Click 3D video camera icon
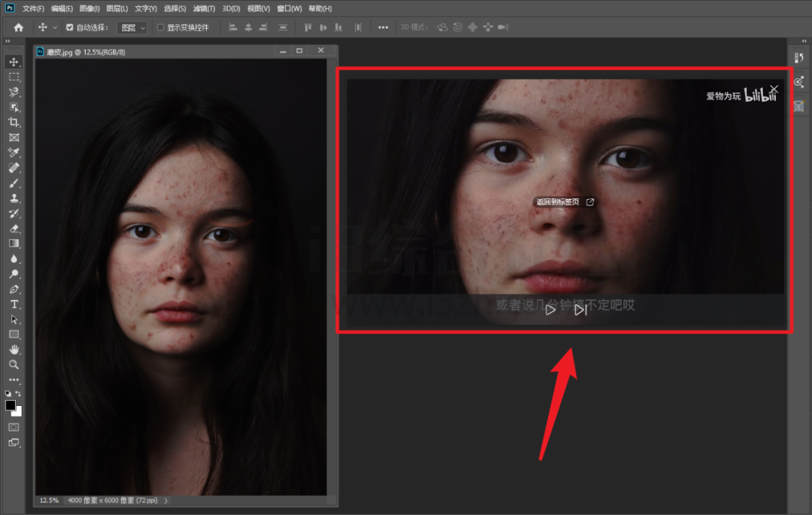This screenshot has height=515, width=812. click(503, 27)
